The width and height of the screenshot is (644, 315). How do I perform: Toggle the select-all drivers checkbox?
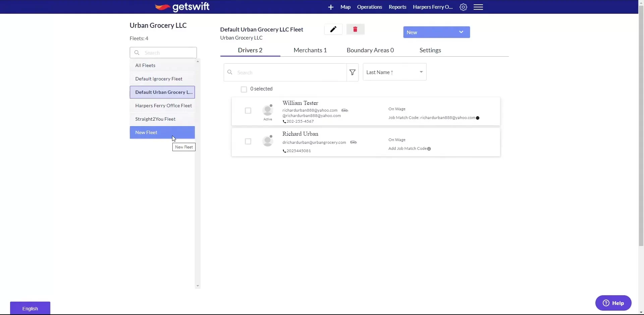(x=244, y=89)
